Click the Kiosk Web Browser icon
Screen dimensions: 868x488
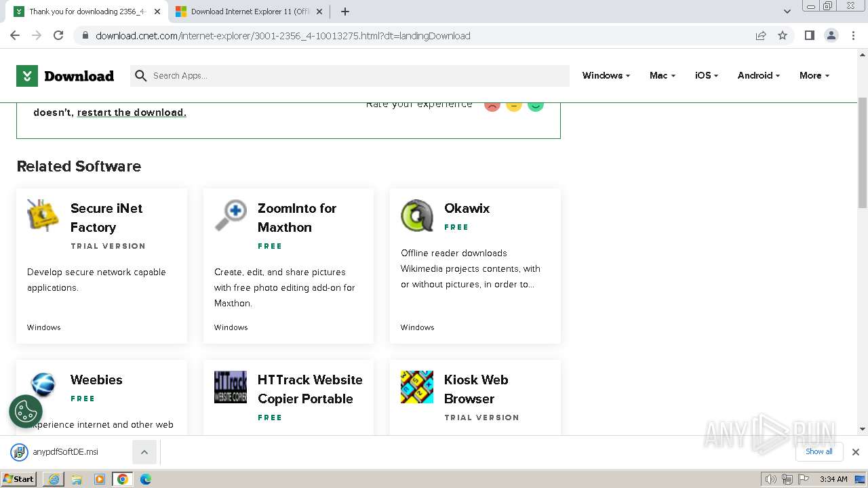pyautogui.click(x=417, y=387)
